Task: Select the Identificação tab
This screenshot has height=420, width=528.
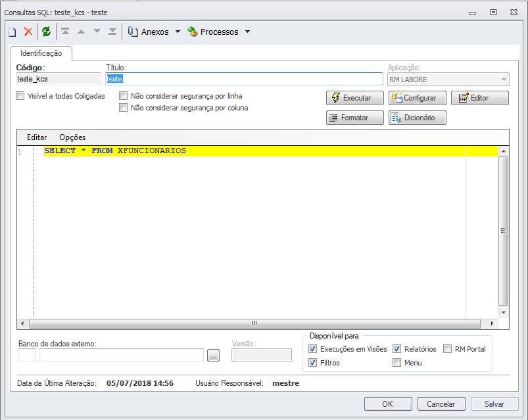Action: (x=41, y=53)
